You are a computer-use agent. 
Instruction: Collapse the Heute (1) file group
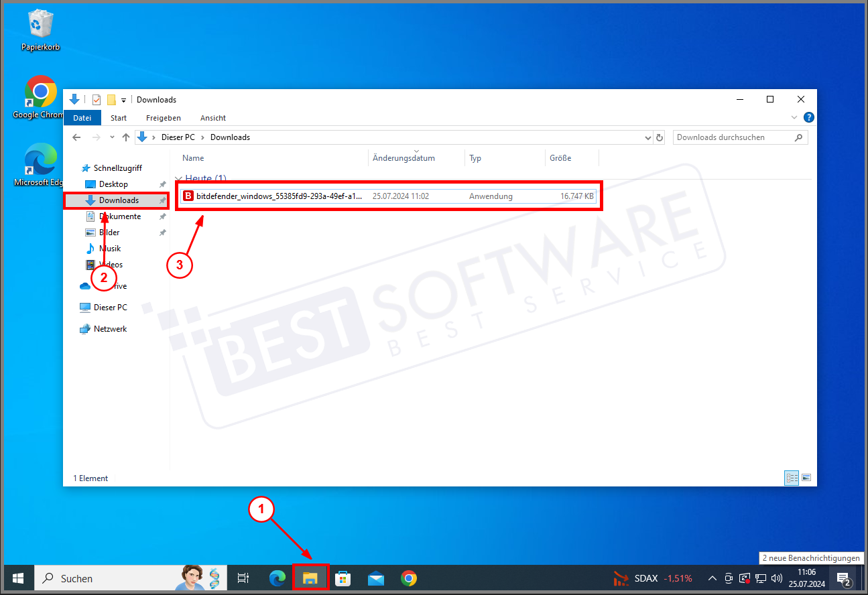[x=178, y=178]
